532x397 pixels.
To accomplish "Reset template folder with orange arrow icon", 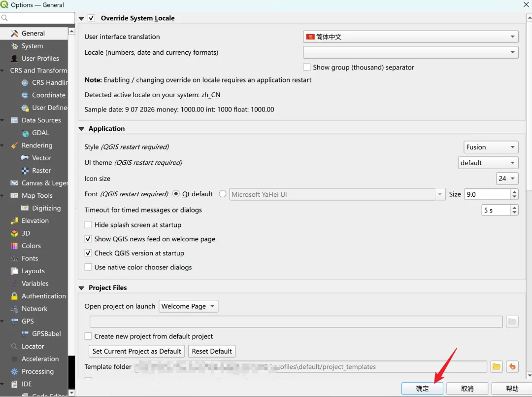I will click(x=512, y=366).
